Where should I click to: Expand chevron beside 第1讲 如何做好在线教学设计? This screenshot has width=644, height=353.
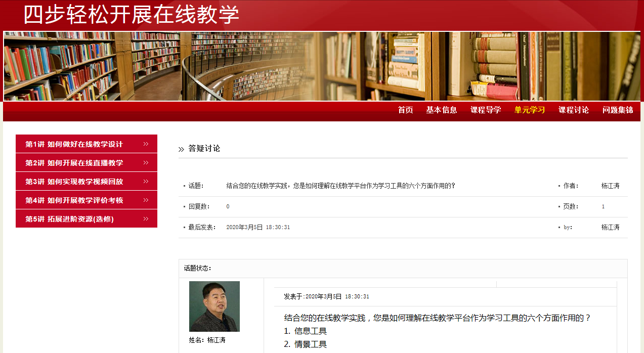coord(146,144)
